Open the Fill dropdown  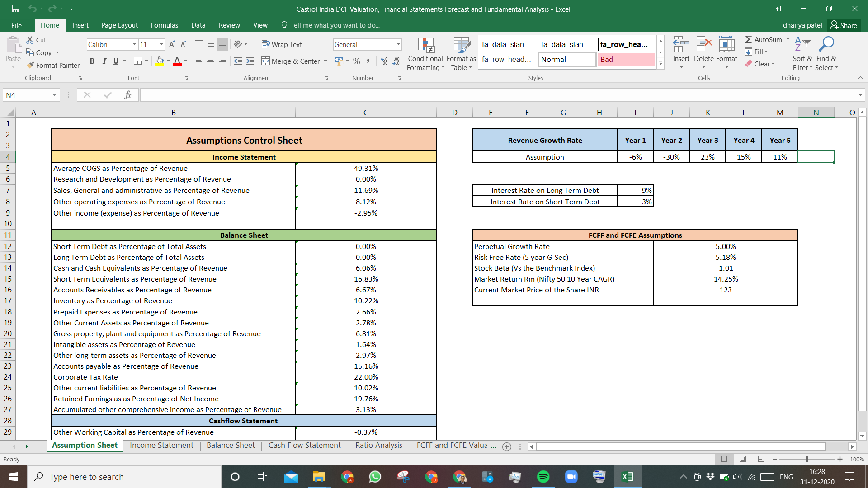[x=757, y=52]
